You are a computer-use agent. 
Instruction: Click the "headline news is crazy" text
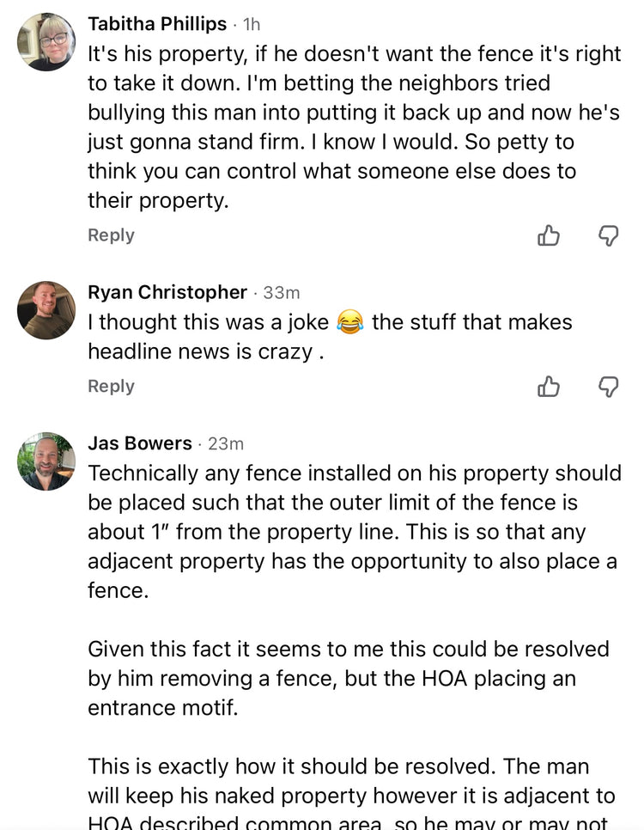pyautogui.click(x=206, y=352)
